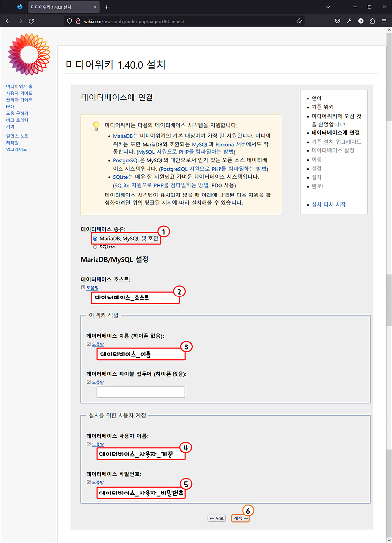This screenshot has width=392, height=543.
Task: Click 도움말 link under 데이터베이스 호스트
Action: tap(93, 288)
